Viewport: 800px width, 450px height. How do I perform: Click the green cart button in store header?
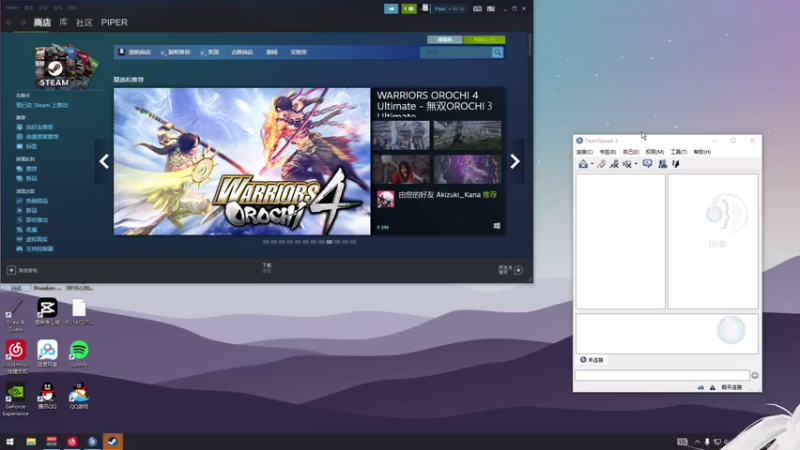pos(484,40)
